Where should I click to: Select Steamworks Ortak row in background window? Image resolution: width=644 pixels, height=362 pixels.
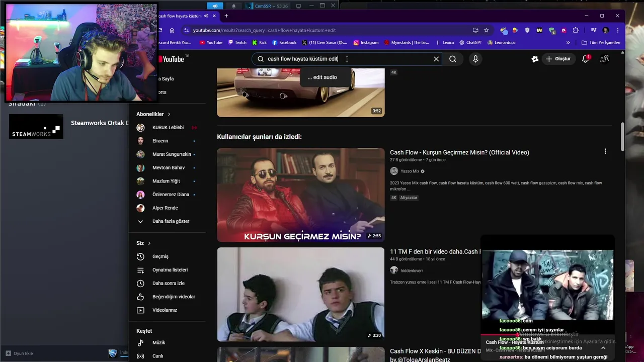pyautogui.click(x=68, y=126)
